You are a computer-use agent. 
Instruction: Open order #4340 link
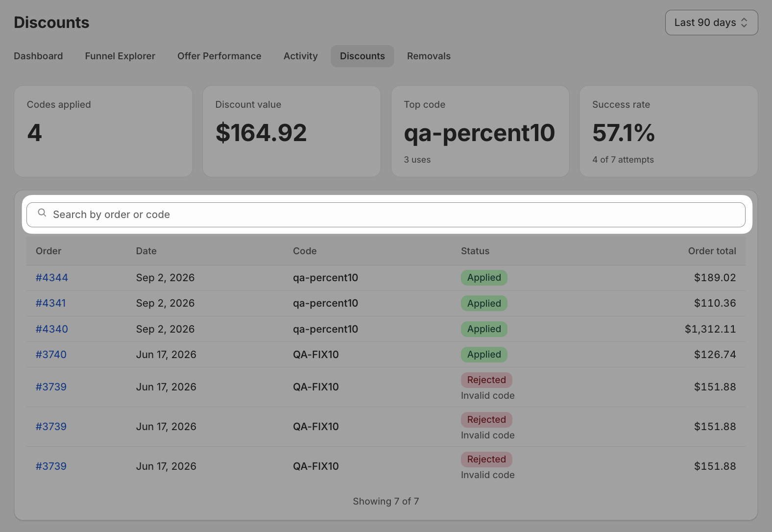coord(52,329)
